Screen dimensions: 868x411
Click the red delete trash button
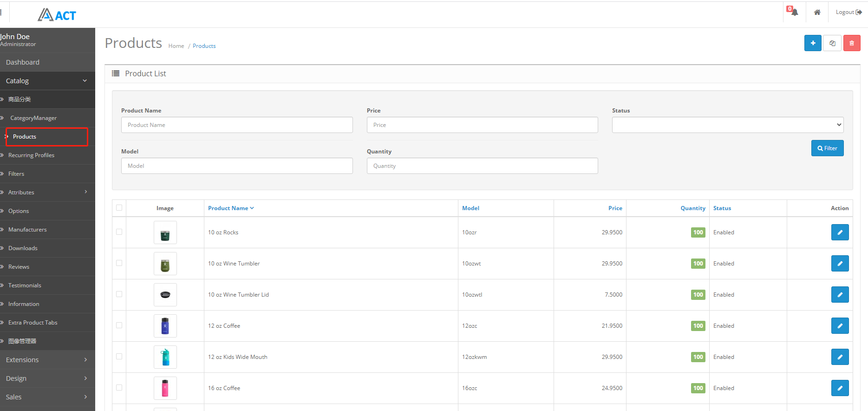pyautogui.click(x=852, y=43)
